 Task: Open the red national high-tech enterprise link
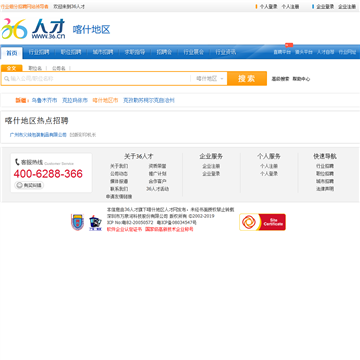click(x=169, y=229)
